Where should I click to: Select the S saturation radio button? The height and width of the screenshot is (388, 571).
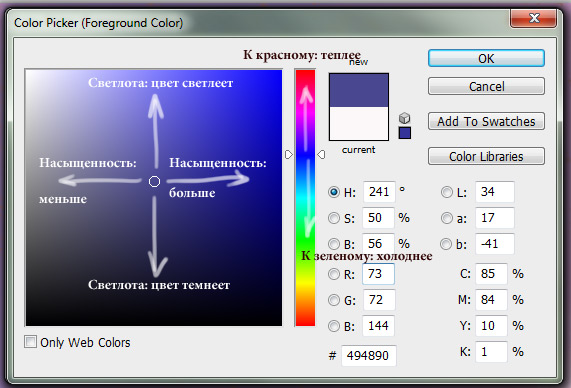[334, 218]
